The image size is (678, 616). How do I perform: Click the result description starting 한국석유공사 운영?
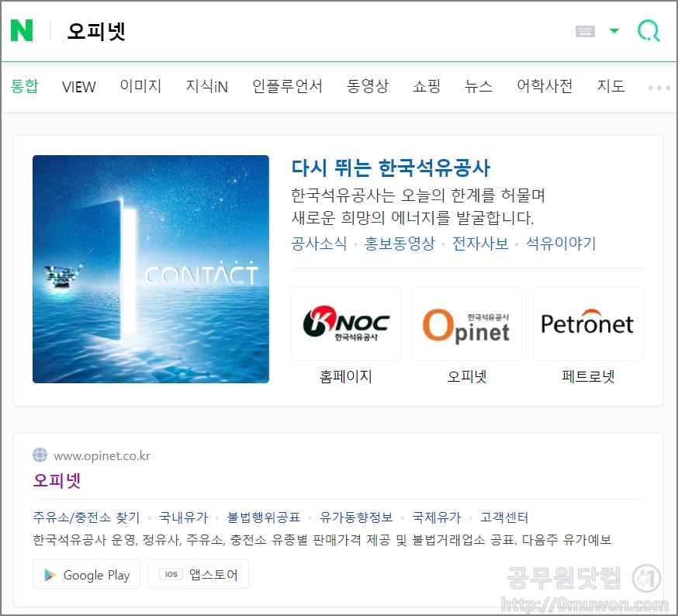tap(322, 540)
